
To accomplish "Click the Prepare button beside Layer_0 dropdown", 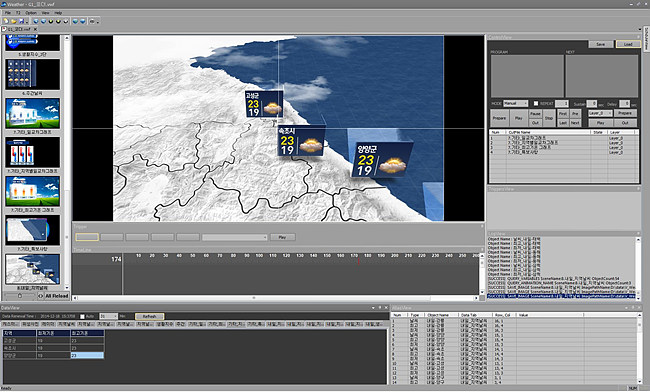I will click(x=625, y=113).
